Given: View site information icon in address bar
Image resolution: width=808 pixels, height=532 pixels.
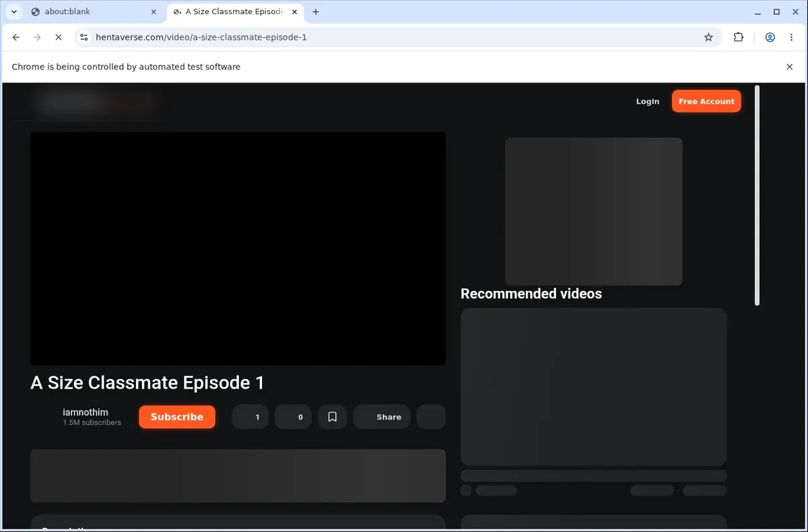Looking at the screenshot, I should (x=83, y=37).
